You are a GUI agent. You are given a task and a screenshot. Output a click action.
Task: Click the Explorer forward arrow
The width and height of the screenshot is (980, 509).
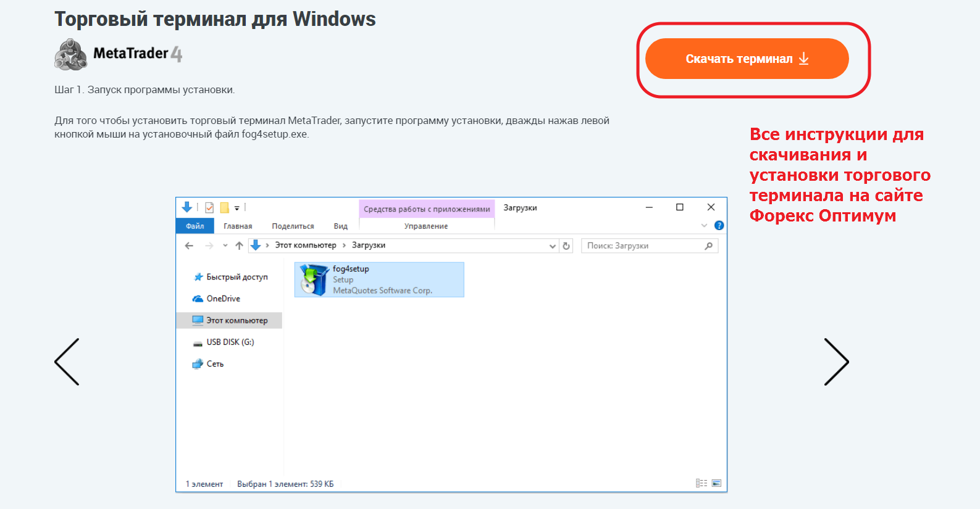click(x=209, y=246)
